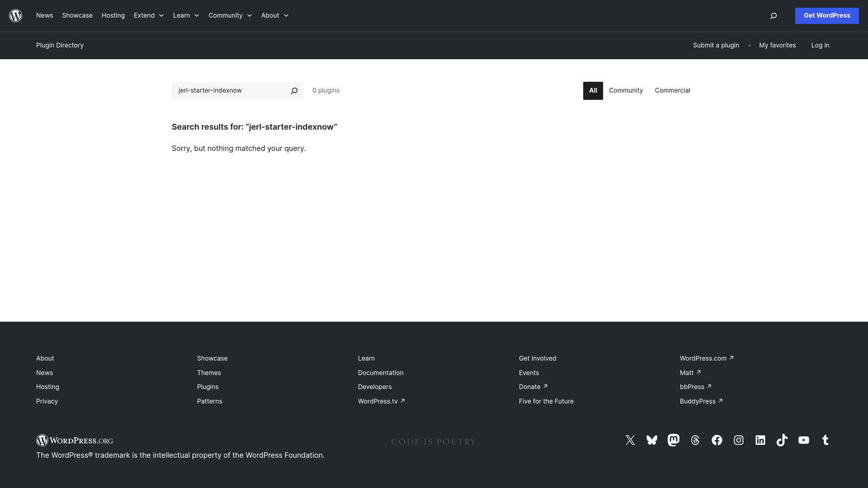
Task: Go to the Plugin Directory menu link
Action: (x=60, y=45)
